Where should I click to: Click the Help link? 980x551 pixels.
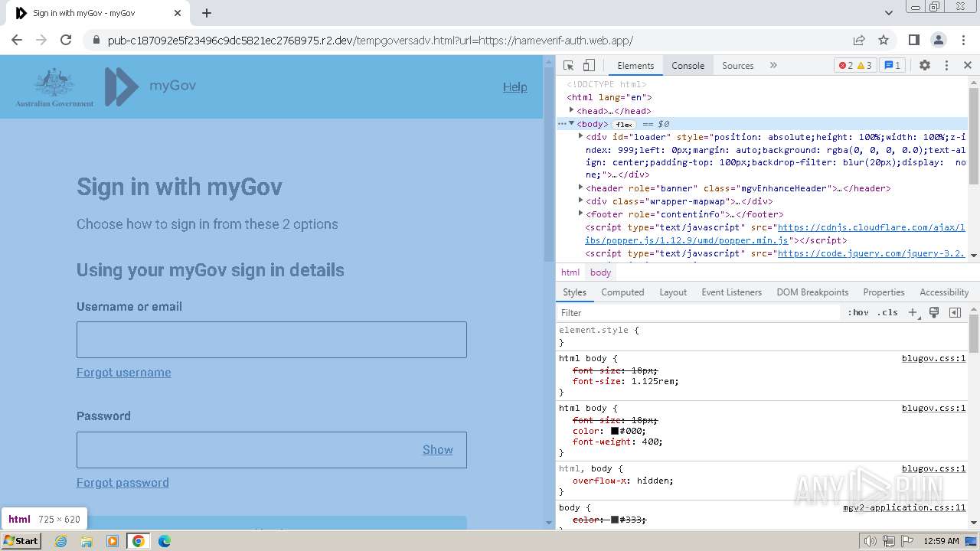point(514,87)
